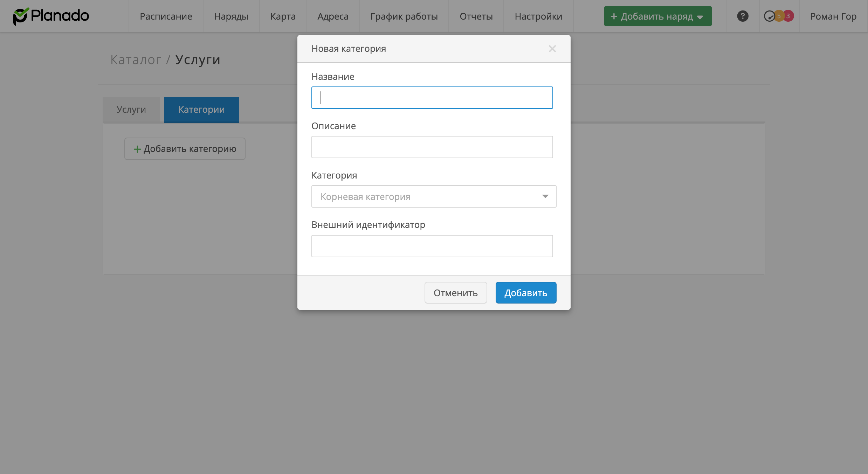Click the Добавить категорию button
The height and width of the screenshot is (474, 868).
(185, 149)
